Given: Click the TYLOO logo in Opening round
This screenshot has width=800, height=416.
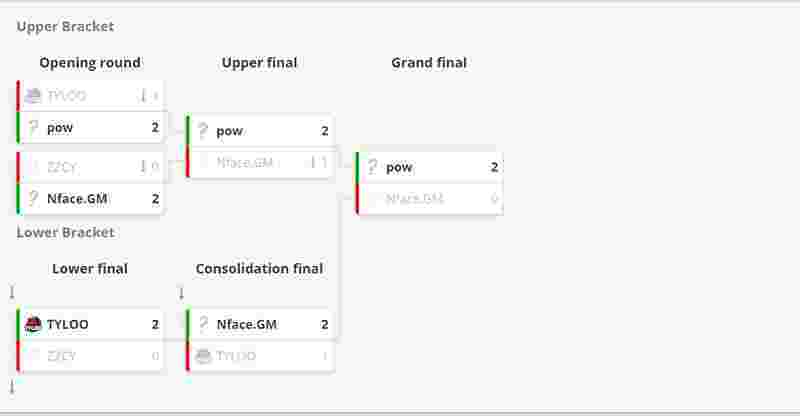Looking at the screenshot, I should (33, 96).
